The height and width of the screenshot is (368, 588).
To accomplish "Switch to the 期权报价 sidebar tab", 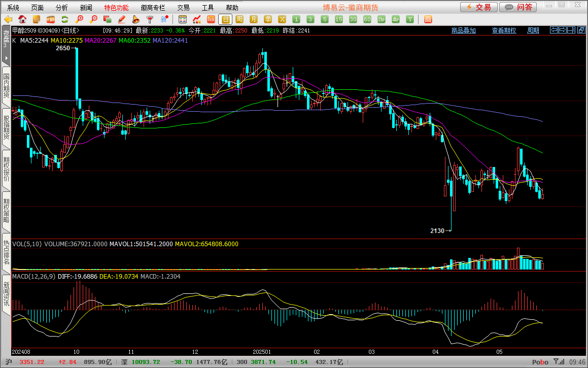I will tap(6, 169).
